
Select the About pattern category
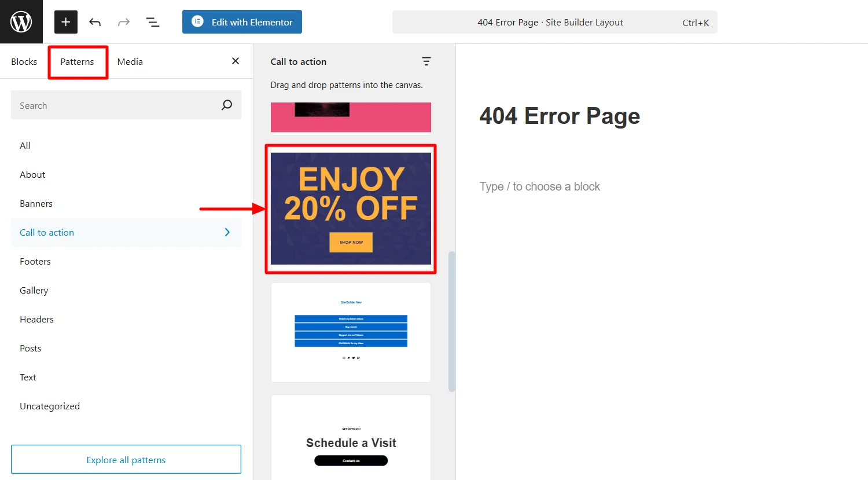coord(126,174)
